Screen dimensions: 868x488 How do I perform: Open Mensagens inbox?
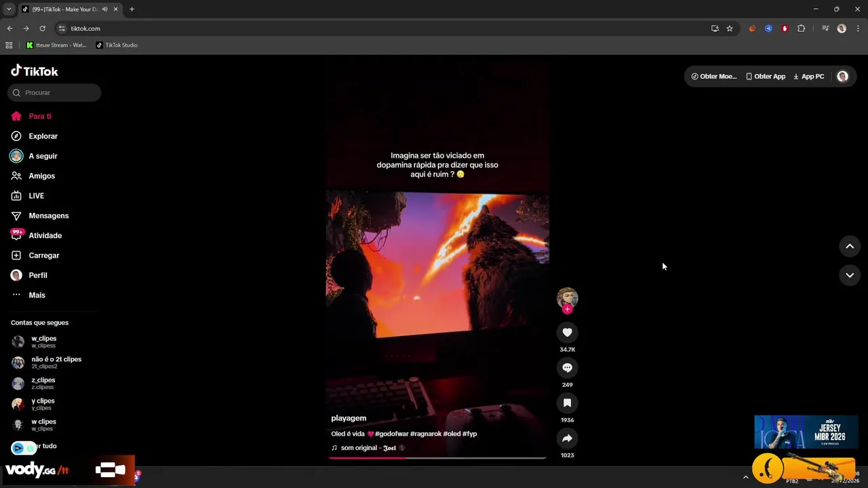pos(39,216)
